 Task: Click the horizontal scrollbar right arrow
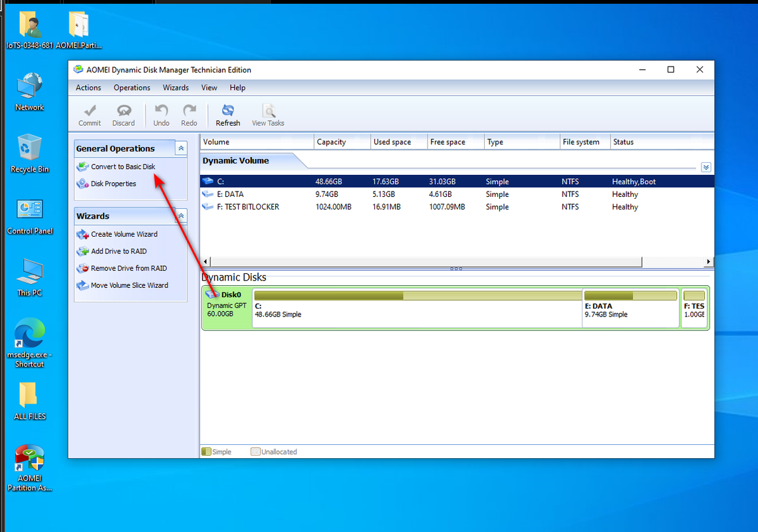tap(708, 261)
